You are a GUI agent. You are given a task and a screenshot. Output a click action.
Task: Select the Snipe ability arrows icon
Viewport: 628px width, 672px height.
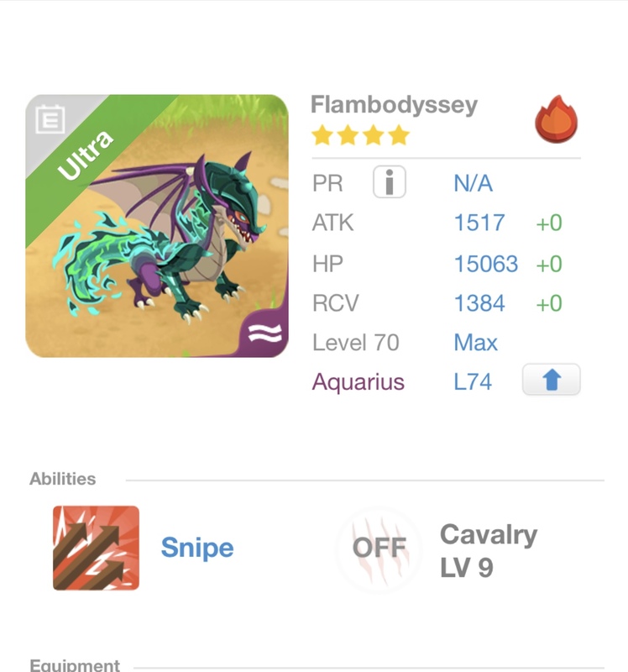coord(96,548)
